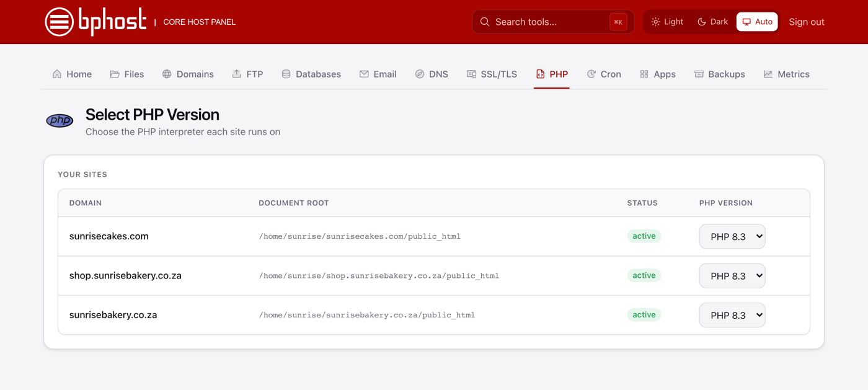Go to the Home tab

pos(72,74)
